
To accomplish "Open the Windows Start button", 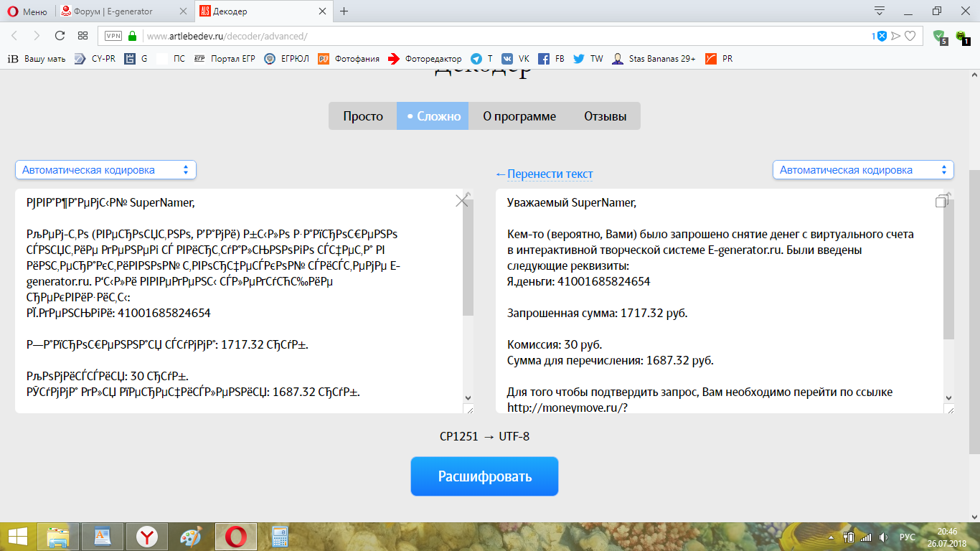I will click(17, 537).
